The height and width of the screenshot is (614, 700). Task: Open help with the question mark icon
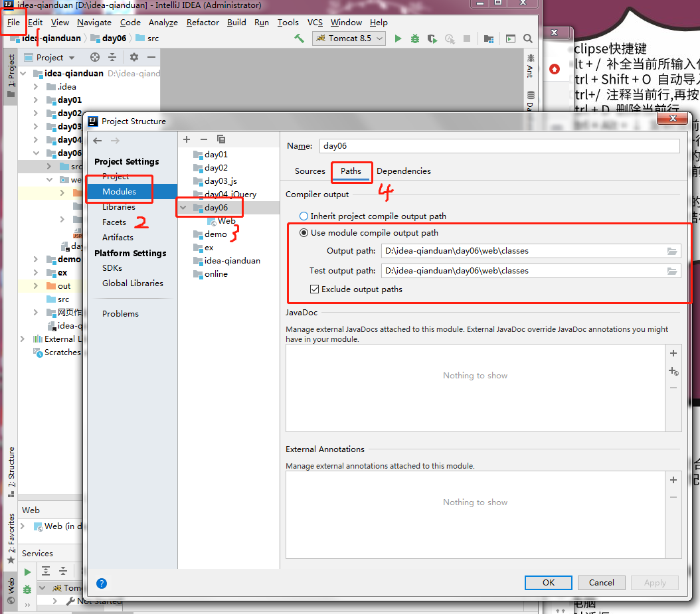[x=102, y=583]
